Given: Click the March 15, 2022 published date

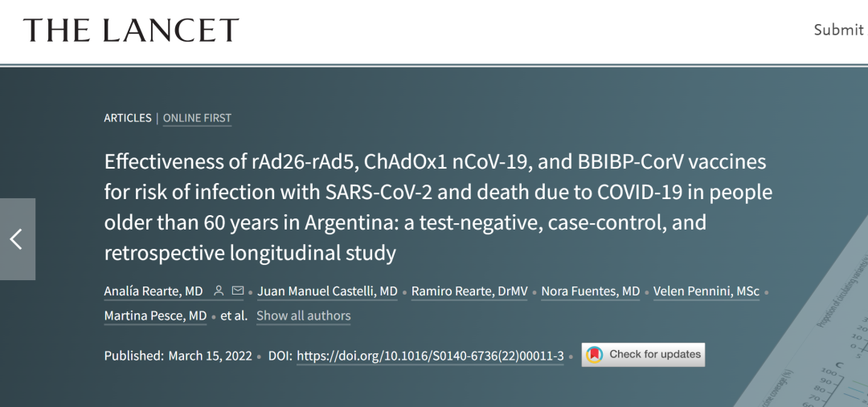Looking at the screenshot, I should [x=210, y=356].
